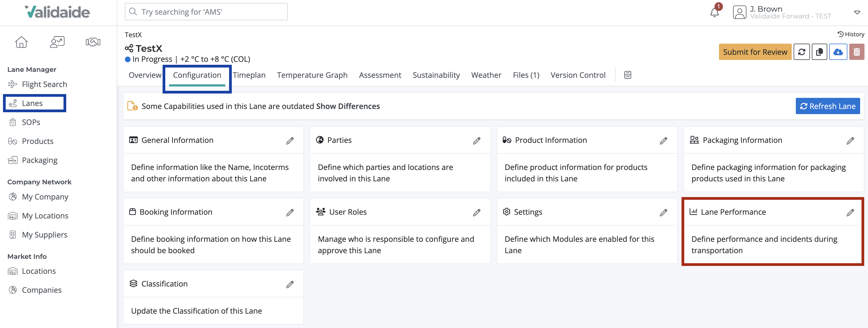Image resolution: width=868 pixels, height=328 pixels.
Task: Click the J. Brown user avatar icon
Action: click(739, 12)
